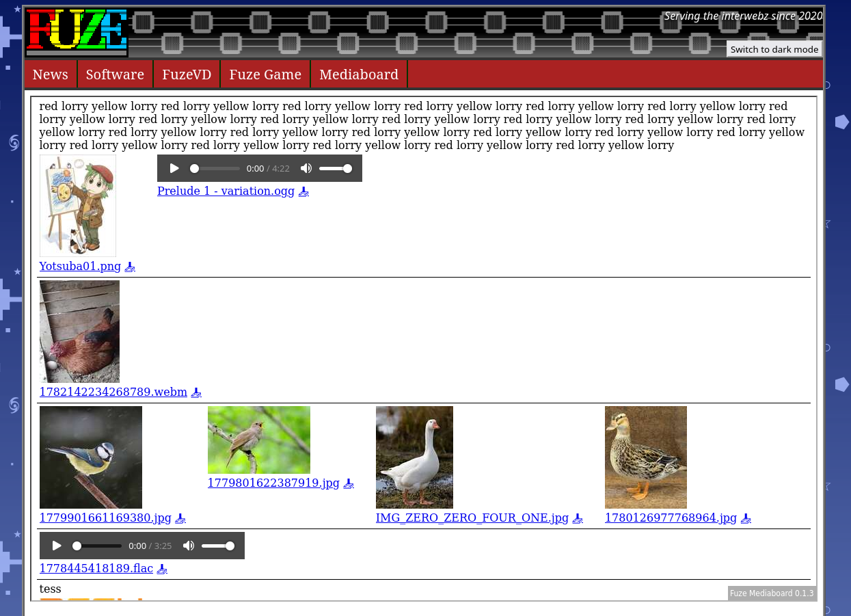Click the download icon after 1779901661169380.jpg
This screenshot has height=616, width=851.
point(180,519)
